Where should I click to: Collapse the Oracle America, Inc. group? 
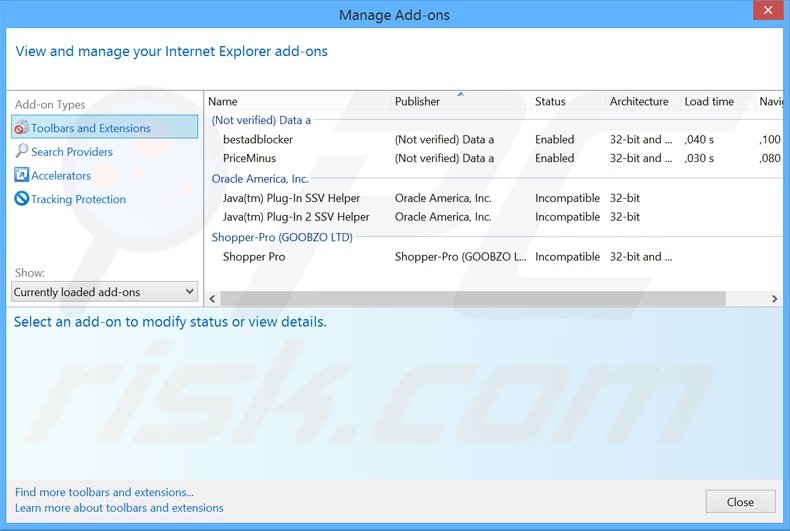click(260, 179)
